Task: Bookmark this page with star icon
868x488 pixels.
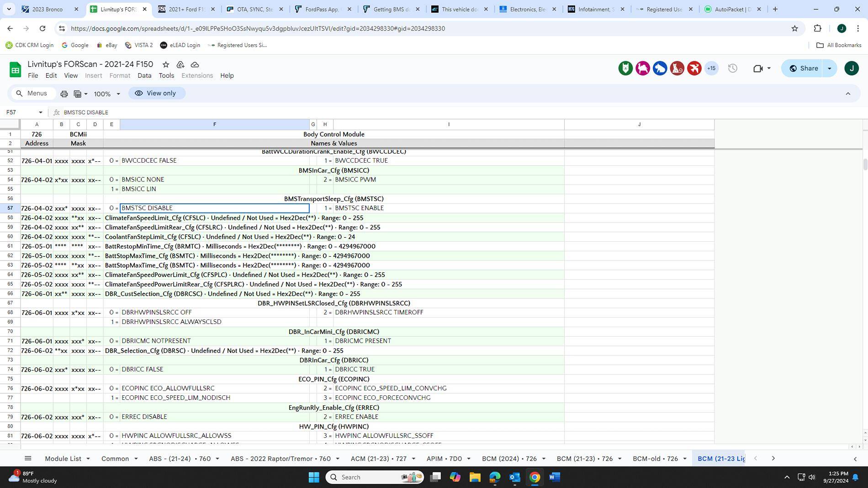Action: [x=794, y=28]
